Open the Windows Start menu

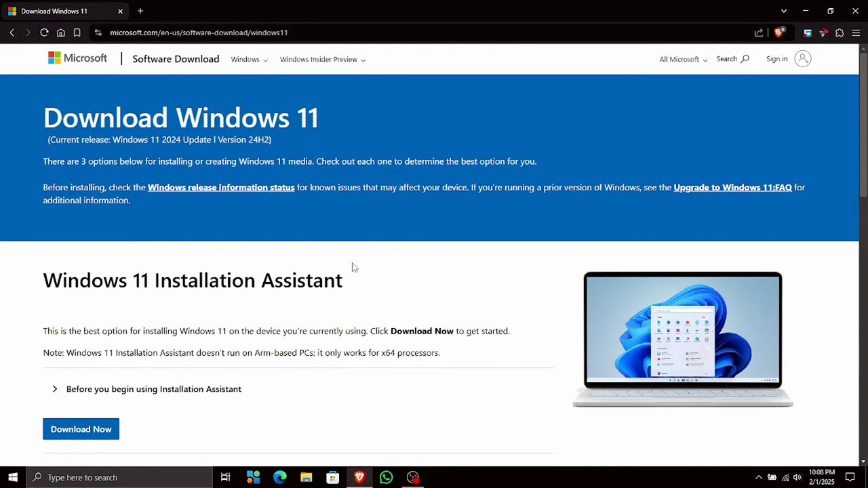pyautogui.click(x=13, y=477)
